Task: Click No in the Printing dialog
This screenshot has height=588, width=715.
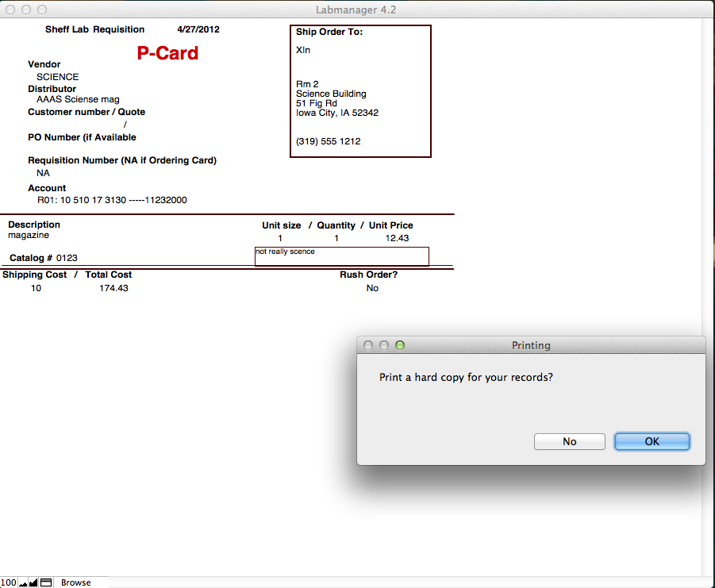Action: pyautogui.click(x=570, y=441)
